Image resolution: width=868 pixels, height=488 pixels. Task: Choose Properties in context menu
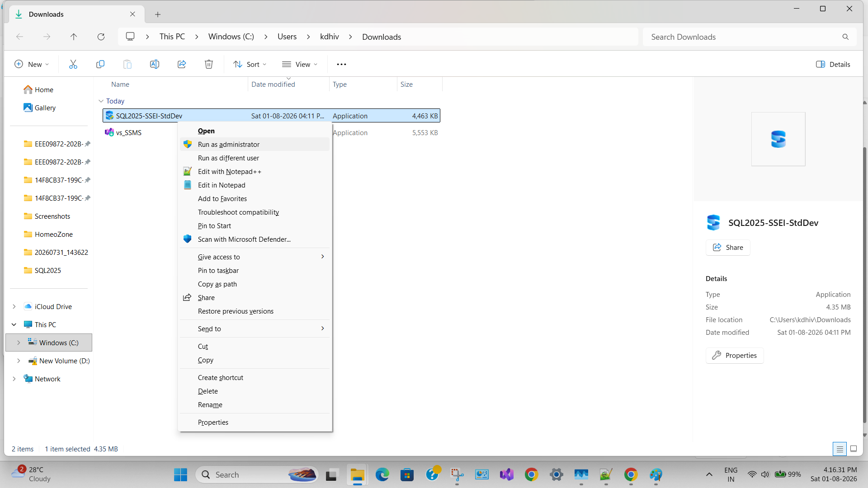(255, 422)
